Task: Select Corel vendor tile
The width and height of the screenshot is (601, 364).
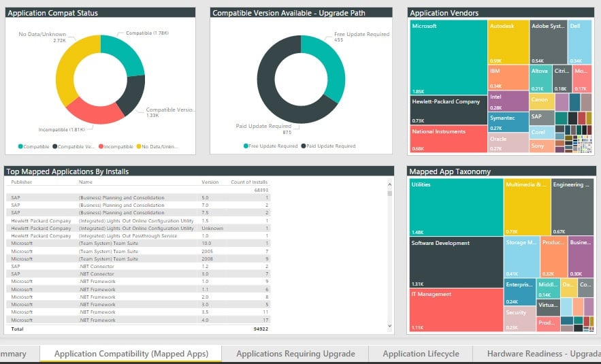Action: pos(542,132)
